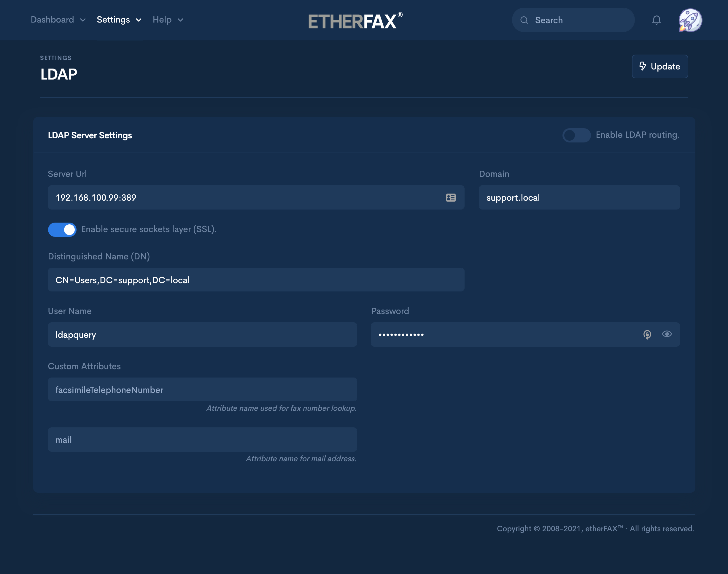Click the password manager key icon
The width and height of the screenshot is (728, 574).
click(x=647, y=334)
